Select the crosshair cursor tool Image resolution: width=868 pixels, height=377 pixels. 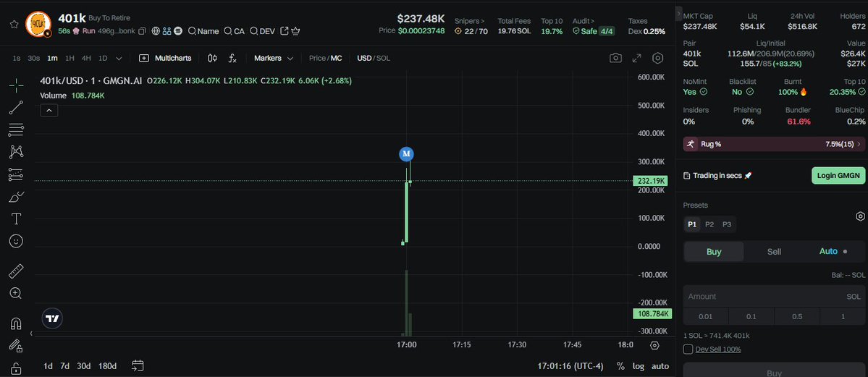[16, 85]
